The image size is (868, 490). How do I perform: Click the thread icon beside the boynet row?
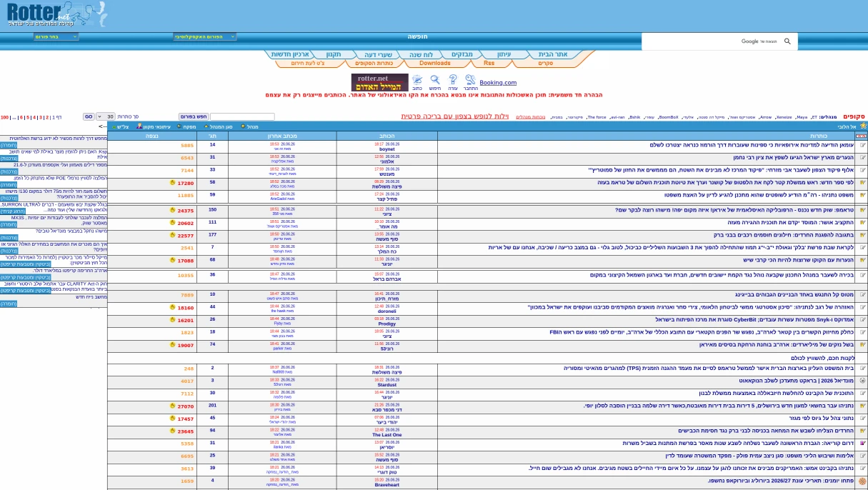(862, 145)
